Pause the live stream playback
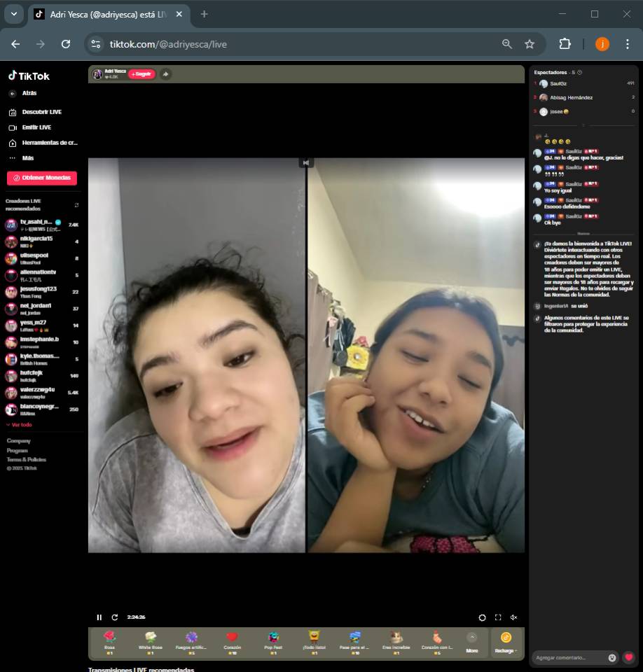Viewport: 643px width, 672px height. pyautogui.click(x=99, y=617)
